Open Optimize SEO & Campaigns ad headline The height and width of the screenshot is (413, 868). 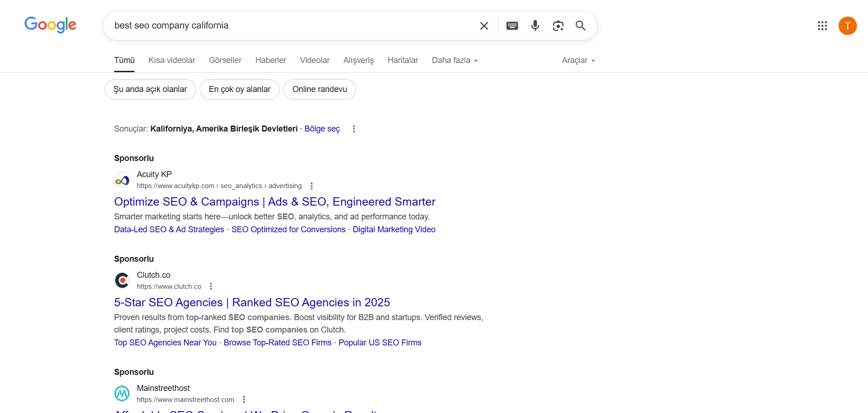275,202
